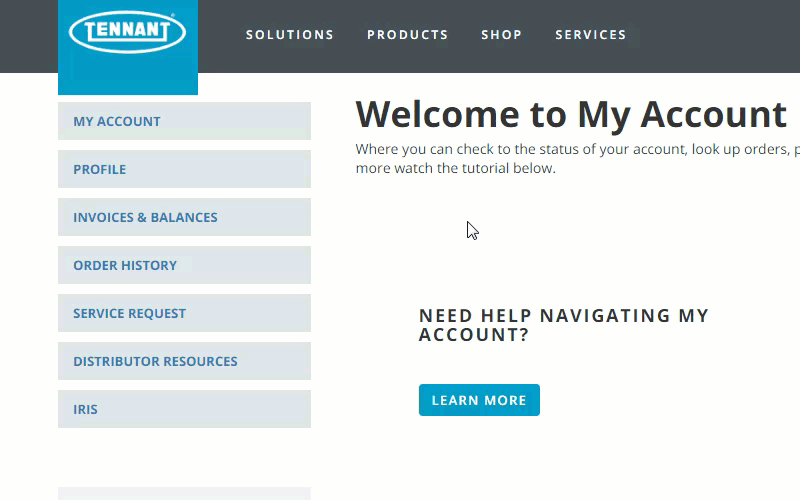This screenshot has height=500, width=800.
Task: Open the Services menu
Action: click(590, 35)
